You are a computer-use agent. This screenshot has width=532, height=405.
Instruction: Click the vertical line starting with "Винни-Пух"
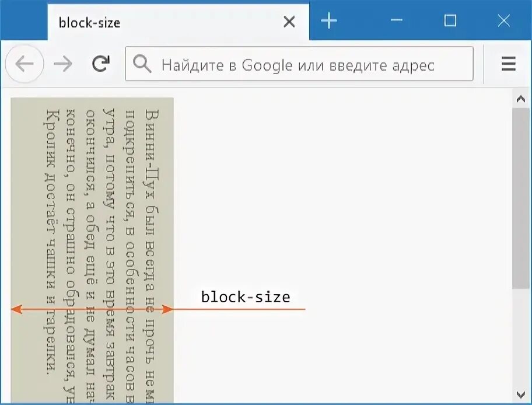151,256
